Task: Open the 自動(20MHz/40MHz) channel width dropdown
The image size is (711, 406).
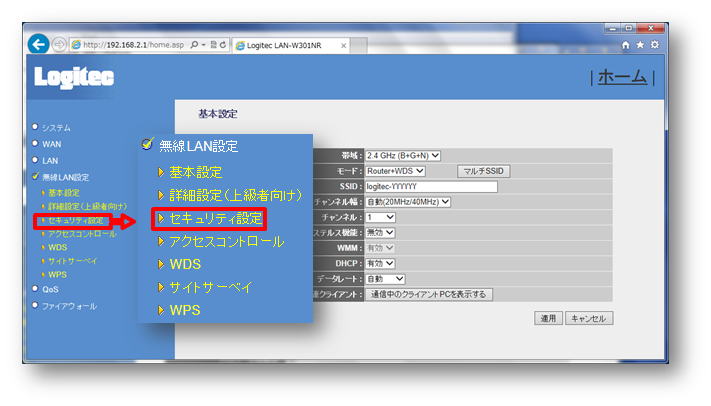Action: point(408,202)
